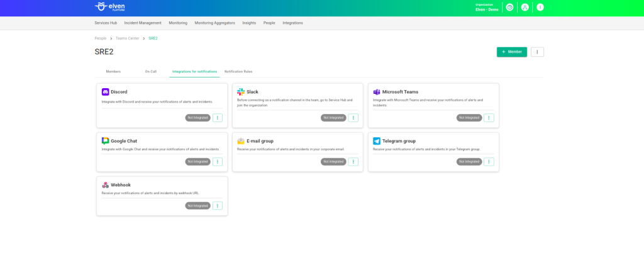The height and width of the screenshot is (267, 644).
Task: Go to Teams Center breadcrumb link
Action: [128, 38]
